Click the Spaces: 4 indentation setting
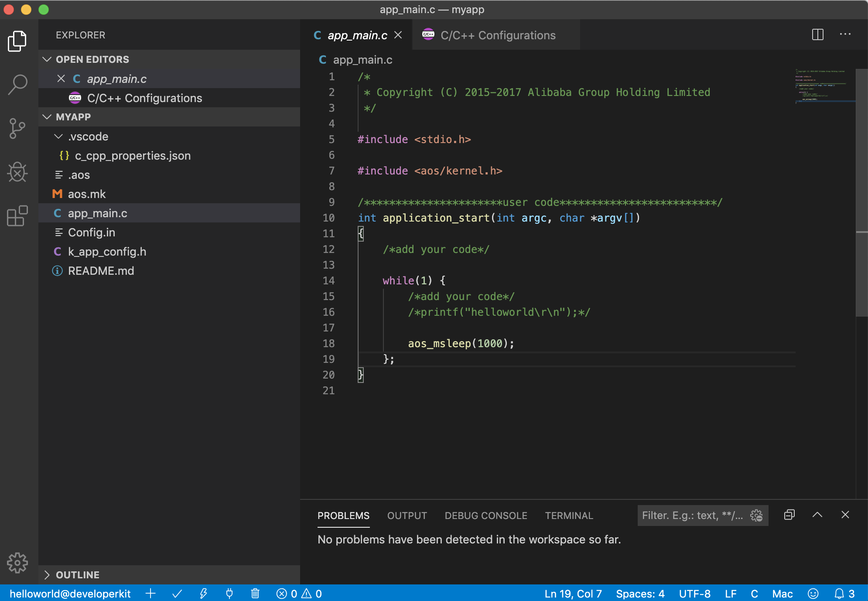Screen dimensions: 868x601 640,594
